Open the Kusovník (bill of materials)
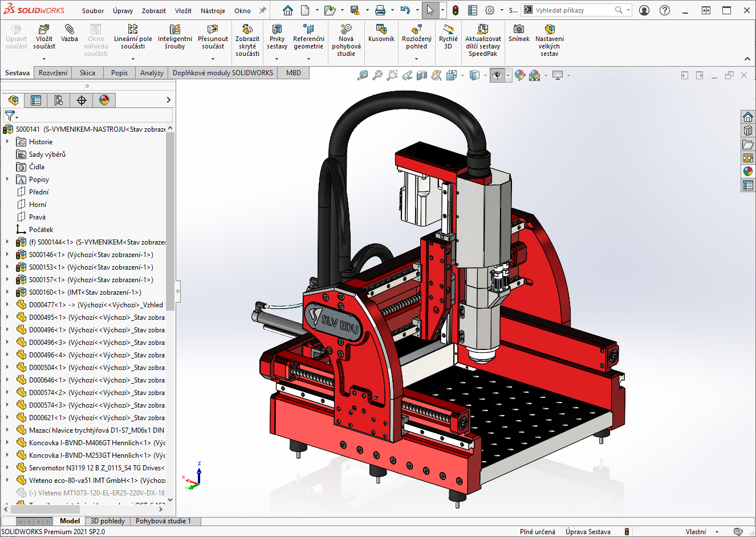The image size is (756, 537). [x=381, y=33]
